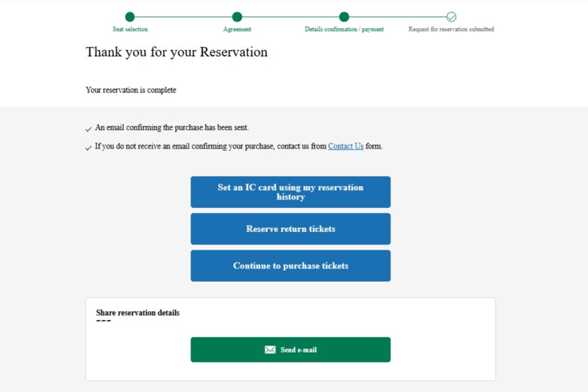Send the reservation details by e-mail

point(290,350)
